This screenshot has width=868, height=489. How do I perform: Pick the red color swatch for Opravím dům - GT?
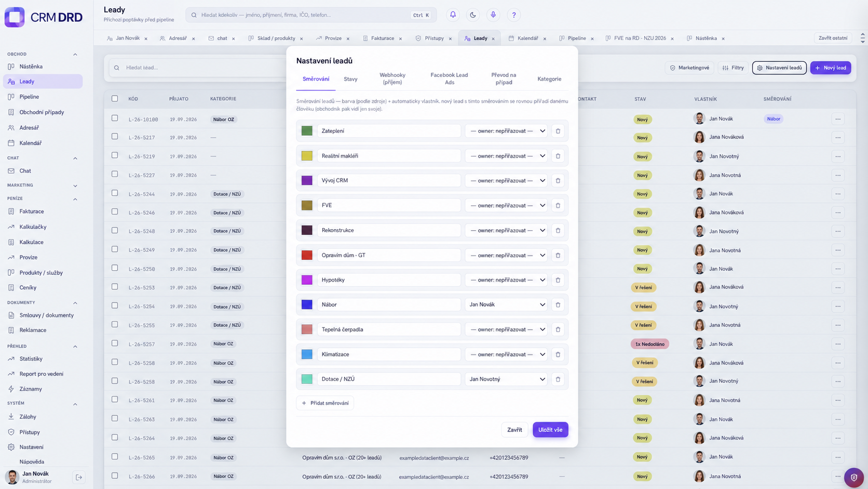pyautogui.click(x=307, y=255)
